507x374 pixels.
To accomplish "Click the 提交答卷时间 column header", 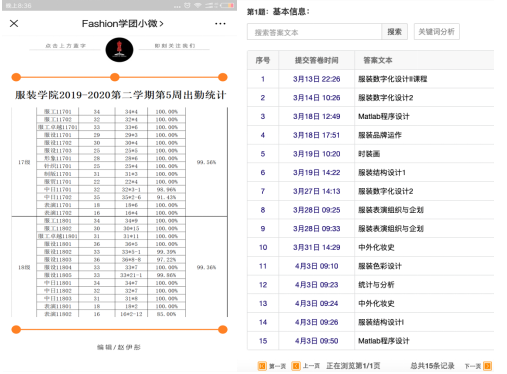I will pos(316,60).
